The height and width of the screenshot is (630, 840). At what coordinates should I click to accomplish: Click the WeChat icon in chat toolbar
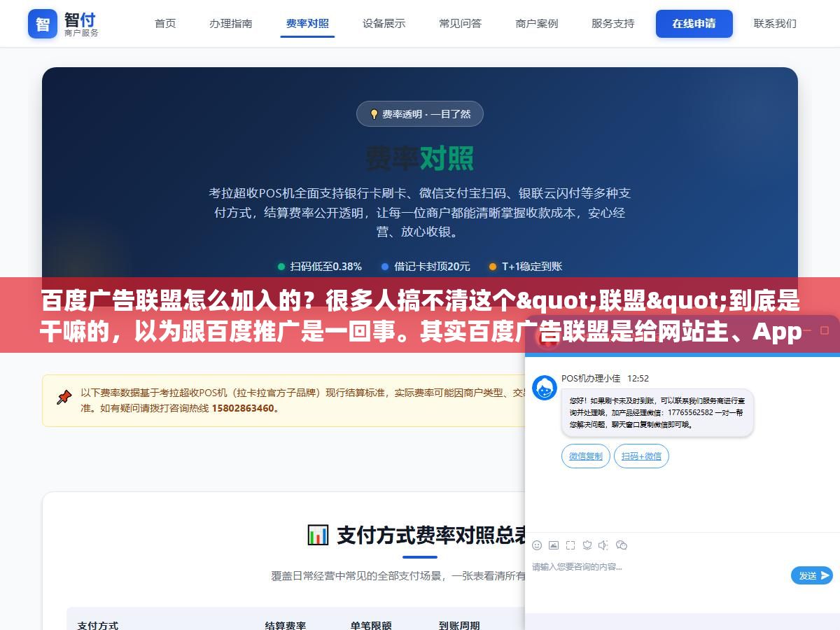[622, 545]
